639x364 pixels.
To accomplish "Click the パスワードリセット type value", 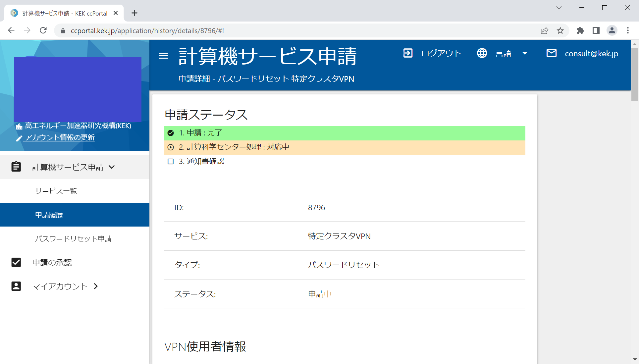I will pyautogui.click(x=344, y=265).
